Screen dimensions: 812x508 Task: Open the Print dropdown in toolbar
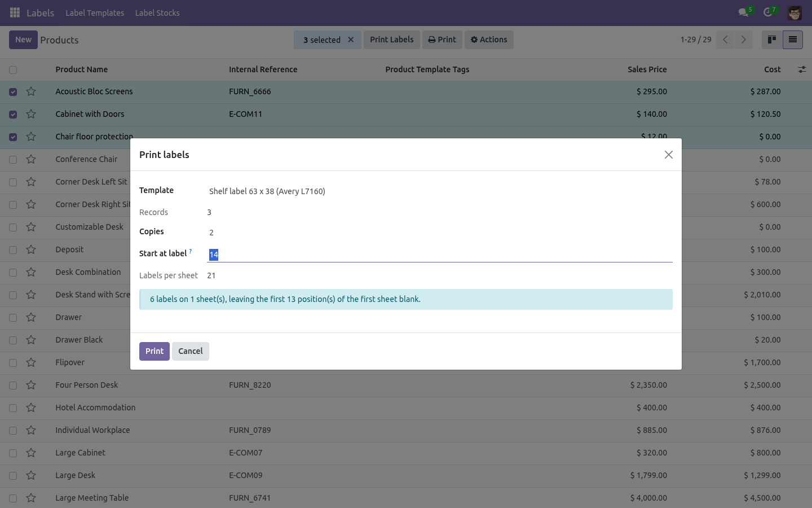tap(442, 40)
